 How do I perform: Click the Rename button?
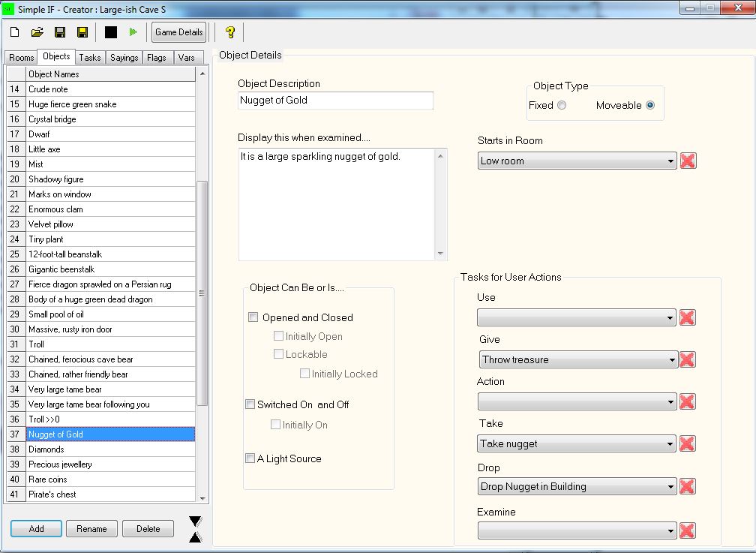pos(91,528)
